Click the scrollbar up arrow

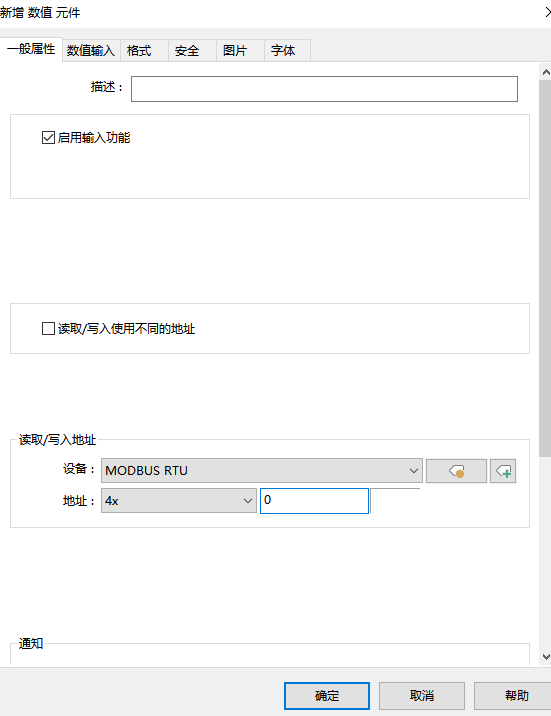click(x=546, y=72)
